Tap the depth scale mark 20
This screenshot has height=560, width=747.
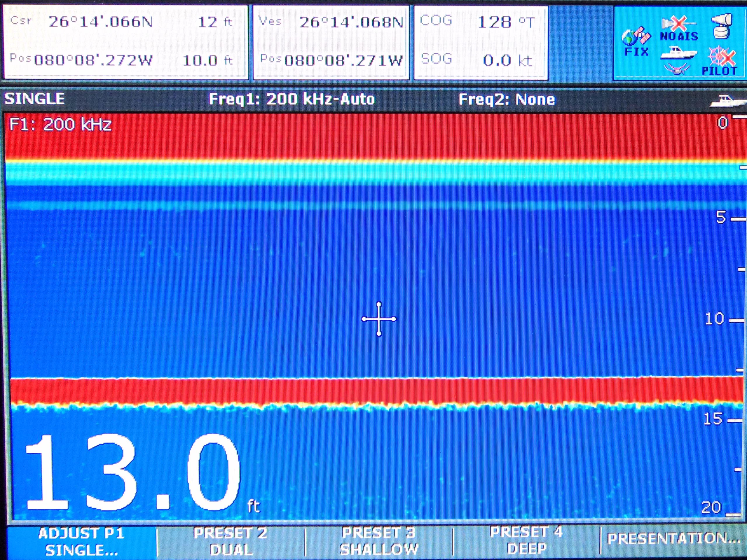711,507
